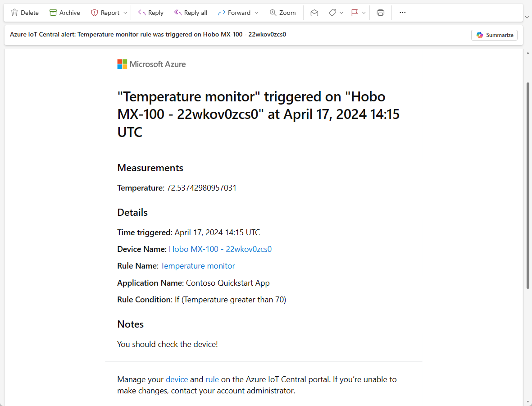Click the message vertical scrollbar thumb

coord(528,185)
